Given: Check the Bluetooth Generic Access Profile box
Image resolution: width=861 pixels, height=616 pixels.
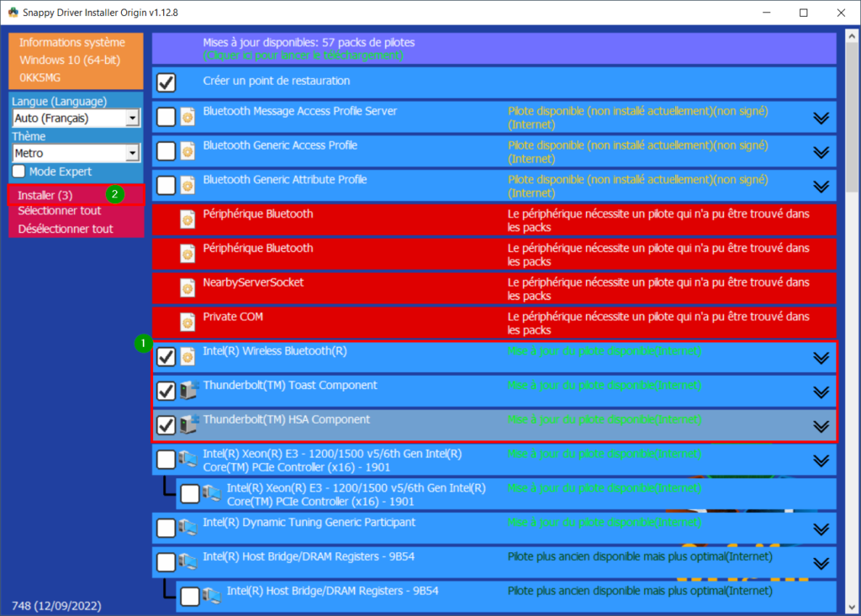Looking at the screenshot, I should [x=166, y=151].
